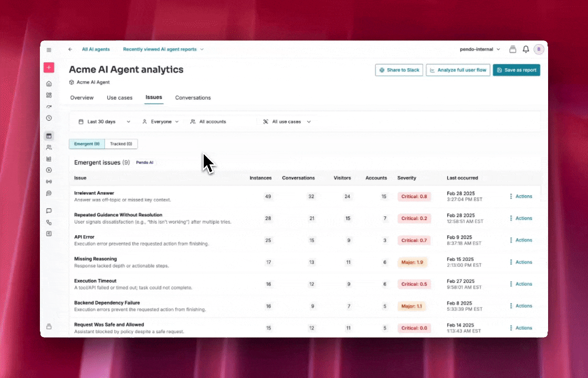Open the user avatar labeled B

pos(539,49)
